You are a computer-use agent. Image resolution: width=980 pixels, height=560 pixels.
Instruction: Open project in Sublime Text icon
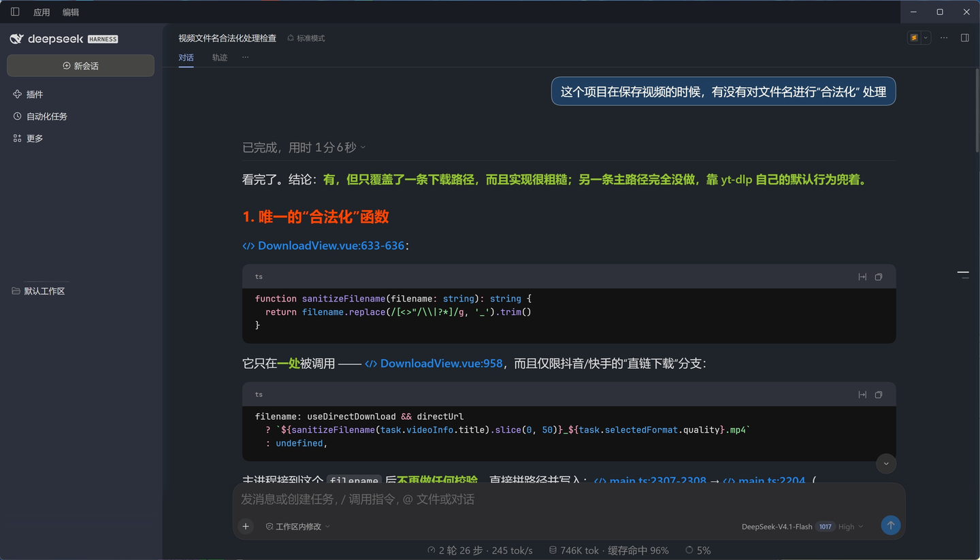[x=914, y=38]
